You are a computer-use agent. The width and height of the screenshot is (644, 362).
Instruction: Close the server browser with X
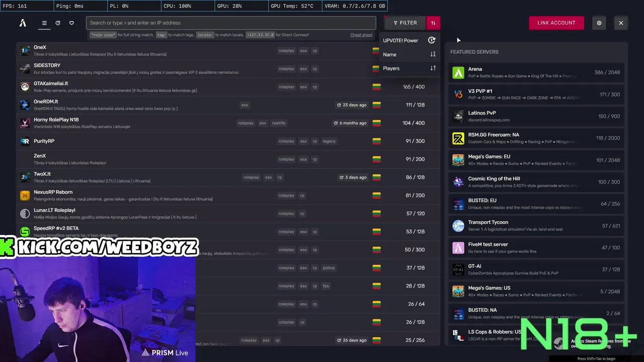pyautogui.click(x=621, y=23)
